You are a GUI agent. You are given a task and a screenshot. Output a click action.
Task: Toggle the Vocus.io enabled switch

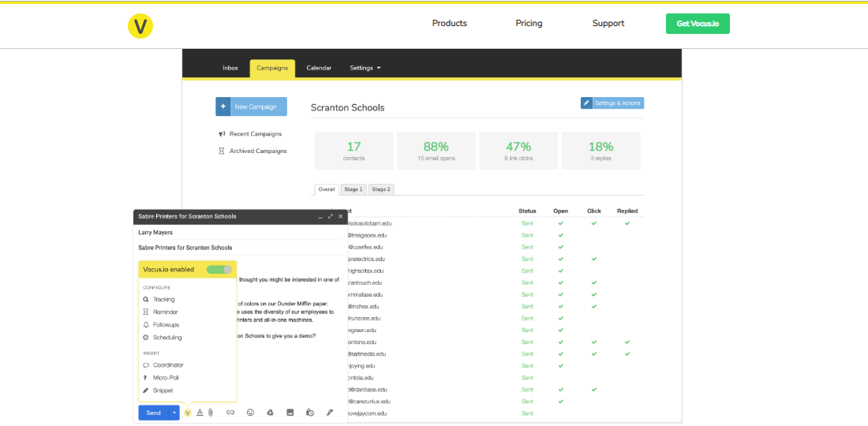[x=219, y=270]
